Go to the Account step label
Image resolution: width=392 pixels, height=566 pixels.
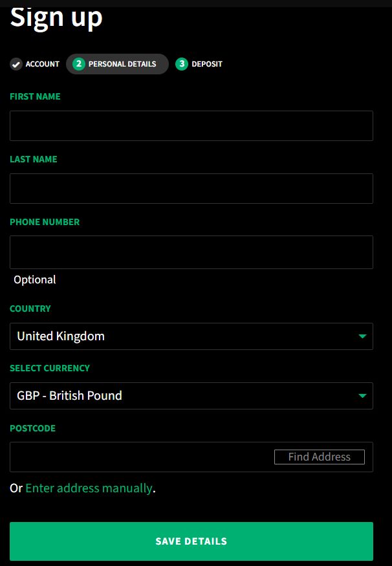[x=42, y=64]
